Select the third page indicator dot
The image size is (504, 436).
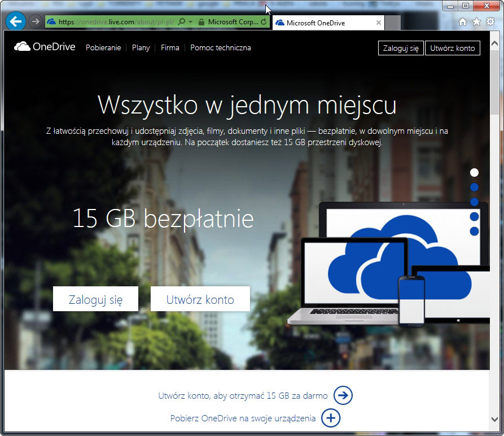pos(474,202)
